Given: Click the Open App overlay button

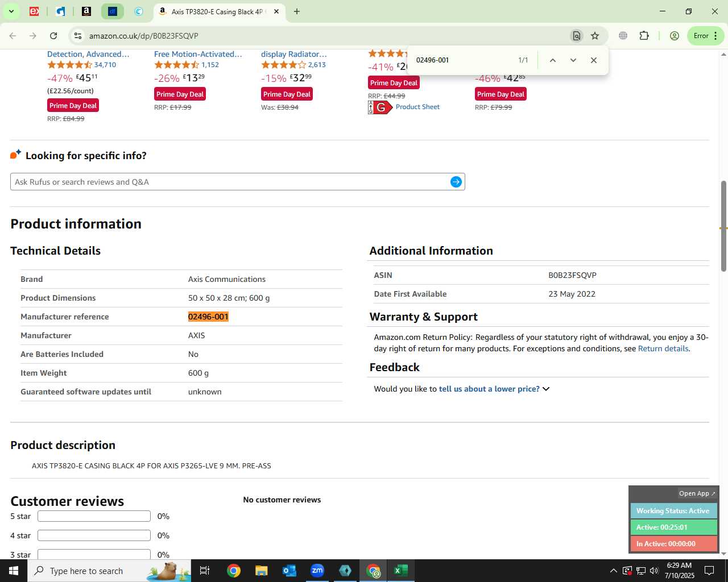Looking at the screenshot, I should click(x=697, y=493).
